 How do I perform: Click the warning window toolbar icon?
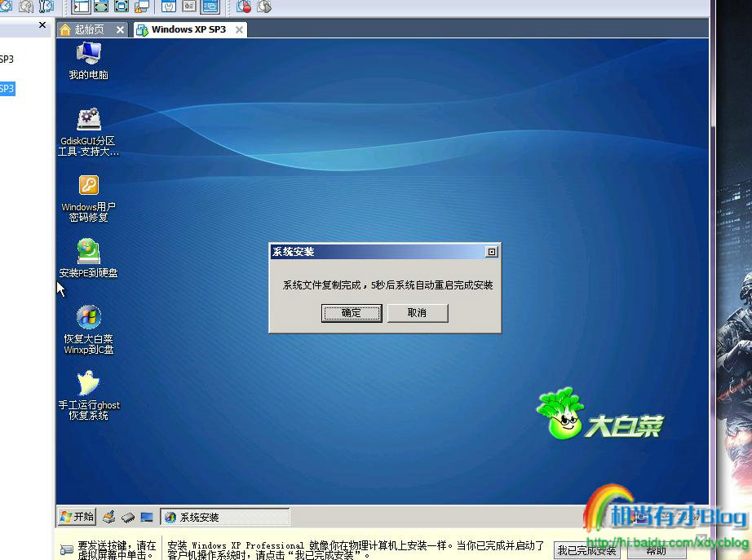[x=143, y=7]
